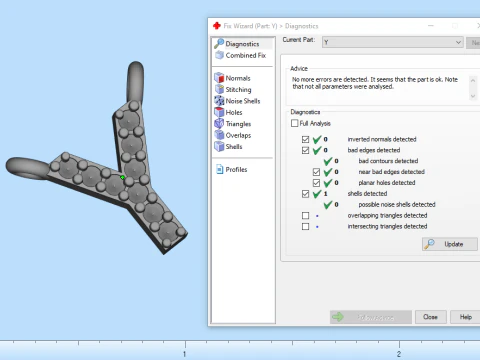The height and width of the screenshot is (360, 480).
Task: Select Normals label in sidebar
Action: 238,78
